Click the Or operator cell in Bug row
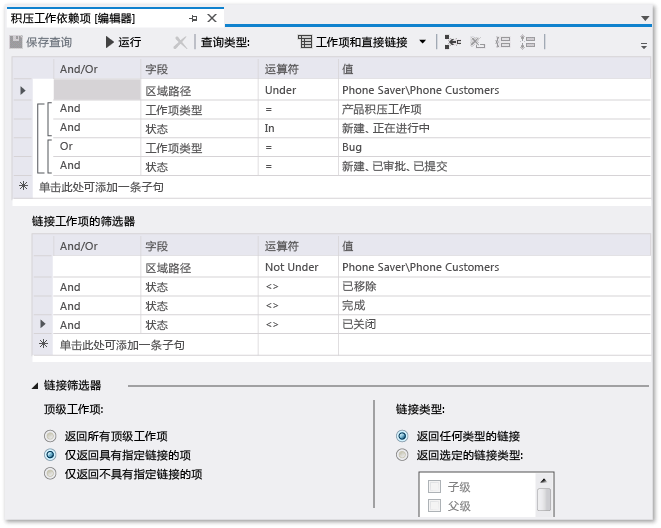This screenshot has height=528, width=661. click(x=97, y=147)
